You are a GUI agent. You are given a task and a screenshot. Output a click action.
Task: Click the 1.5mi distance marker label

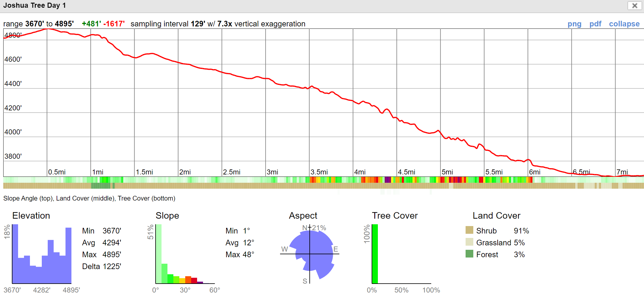tap(144, 172)
